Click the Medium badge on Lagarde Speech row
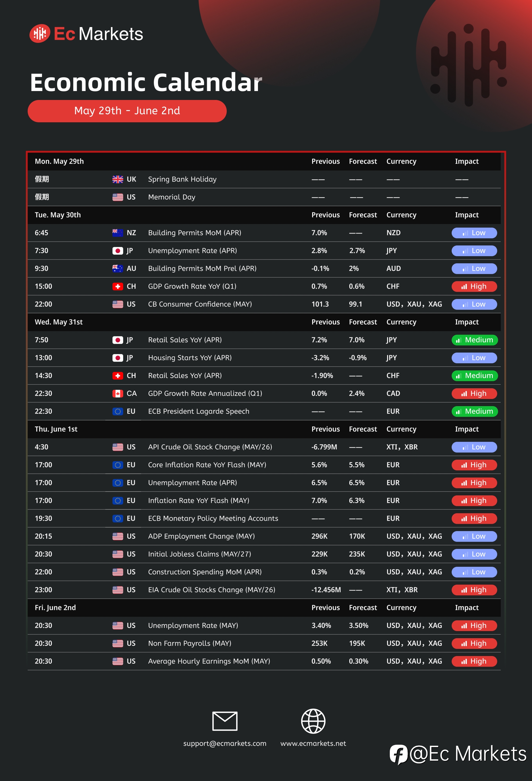 pyautogui.click(x=475, y=411)
